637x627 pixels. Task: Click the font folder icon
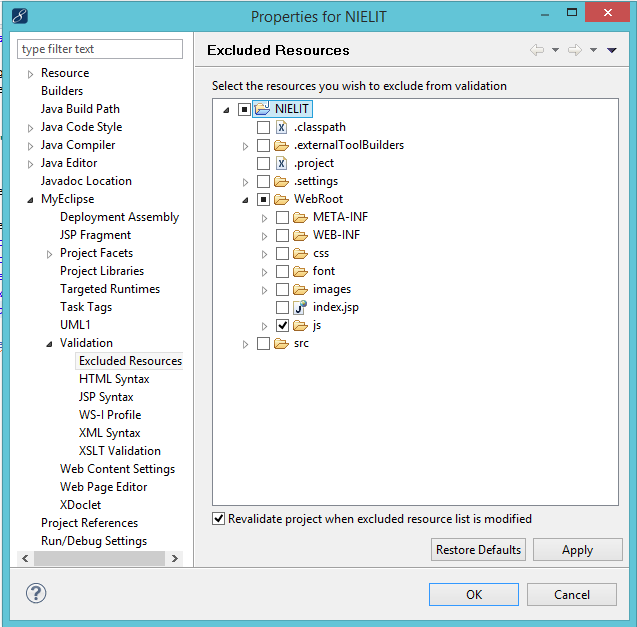point(300,271)
